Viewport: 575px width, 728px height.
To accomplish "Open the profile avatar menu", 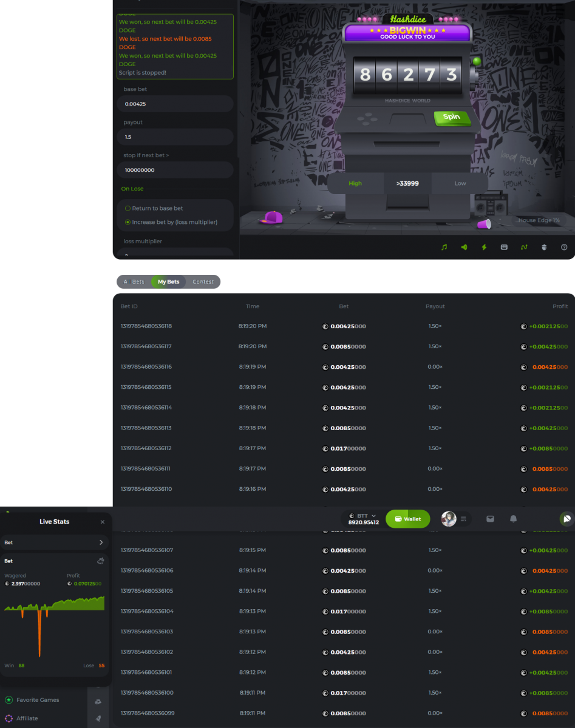I will tap(449, 519).
